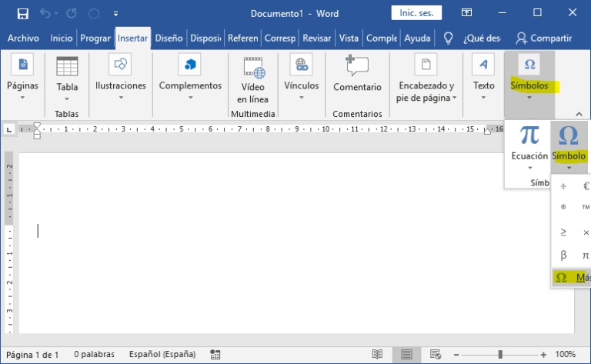
Task: Click the tab selector at ruler corner
Action: [x=9, y=129]
